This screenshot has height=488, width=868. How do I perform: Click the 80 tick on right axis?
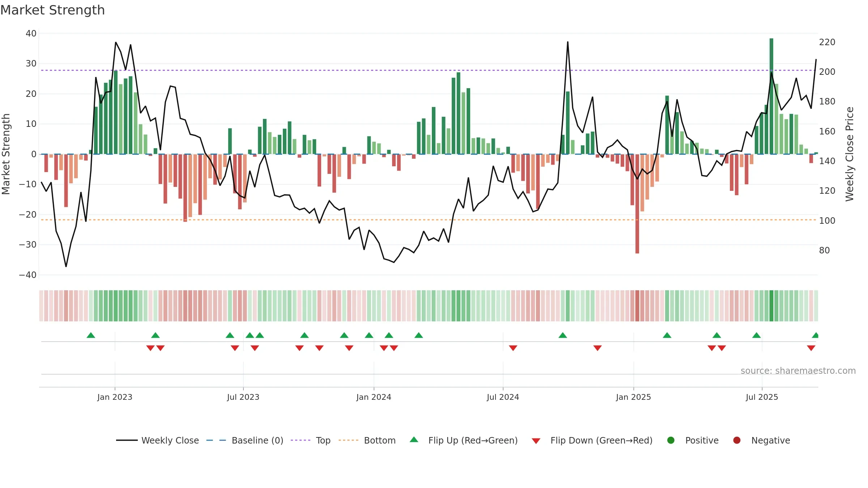pyautogui.click(x=824, y=251)
